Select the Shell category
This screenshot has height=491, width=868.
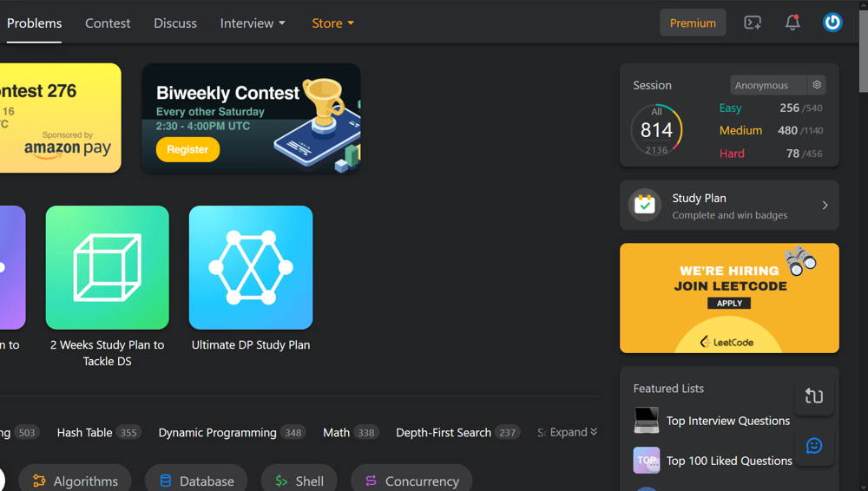pos(299,481)
